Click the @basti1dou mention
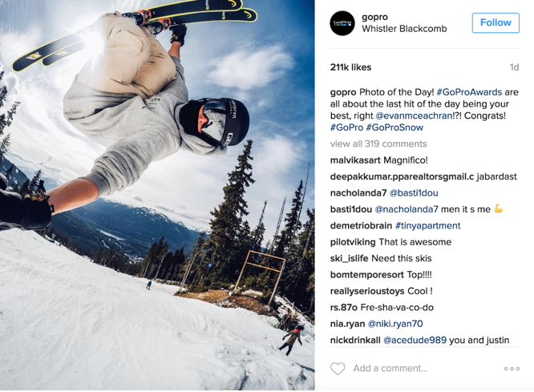The width and height of the screenshot is (534, 392). pyautogui.click(x=414, y=192)
